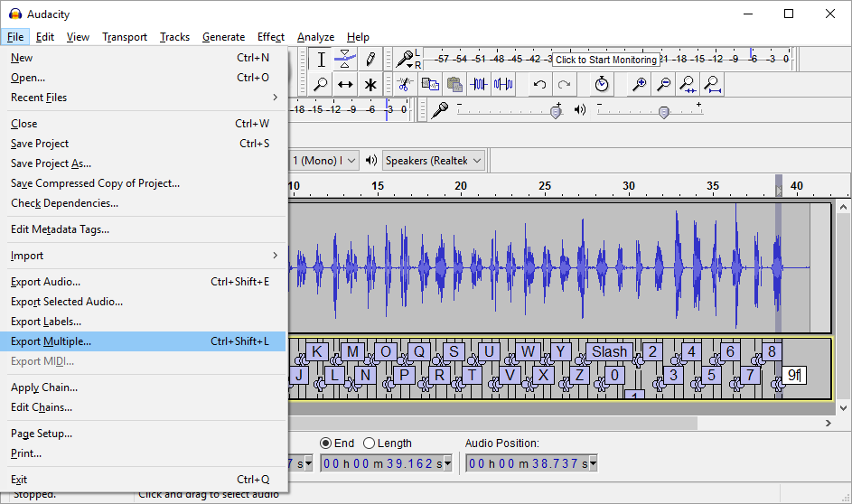Choose Apply Chain... item

(x=144, y=387)
